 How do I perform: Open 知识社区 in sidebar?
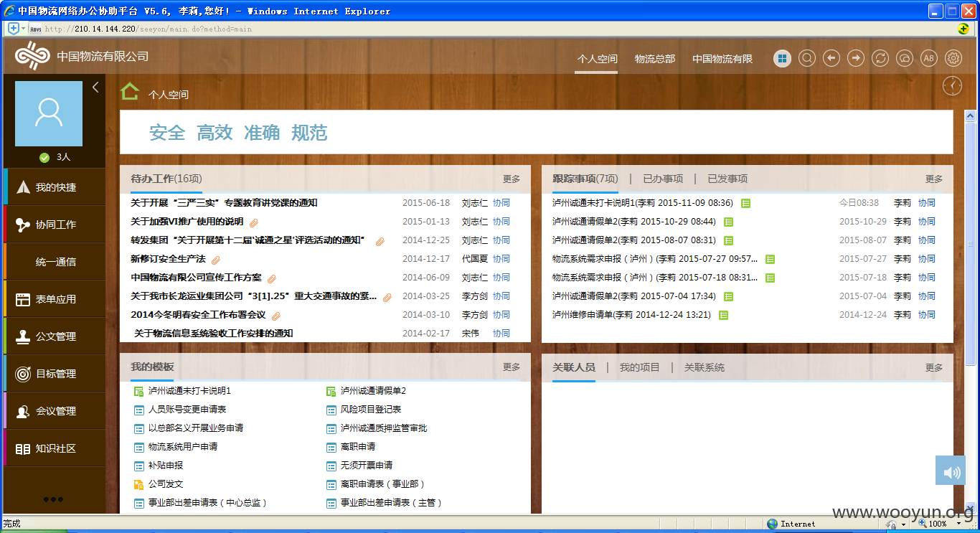point(55,448)
